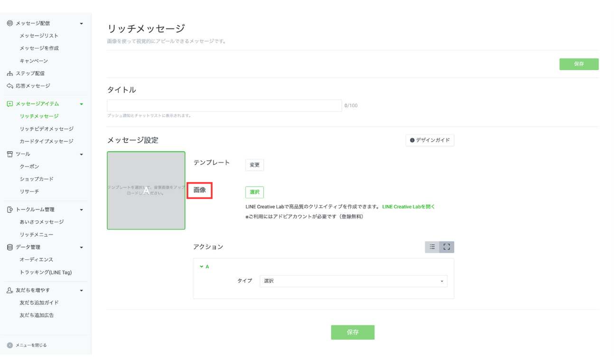Click the リッチメッセージ page heading
The height and width of the screenshot is (364, 614).
tap(146, 28)
